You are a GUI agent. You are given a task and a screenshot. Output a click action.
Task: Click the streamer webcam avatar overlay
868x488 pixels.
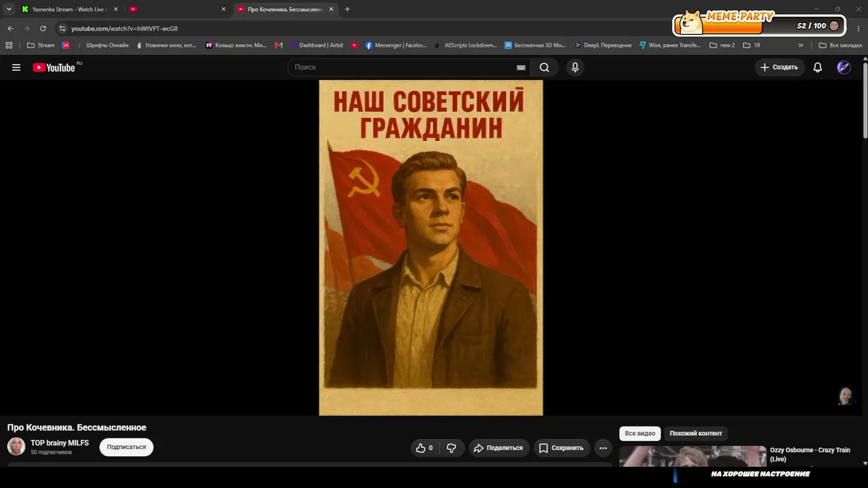(846, 396)
